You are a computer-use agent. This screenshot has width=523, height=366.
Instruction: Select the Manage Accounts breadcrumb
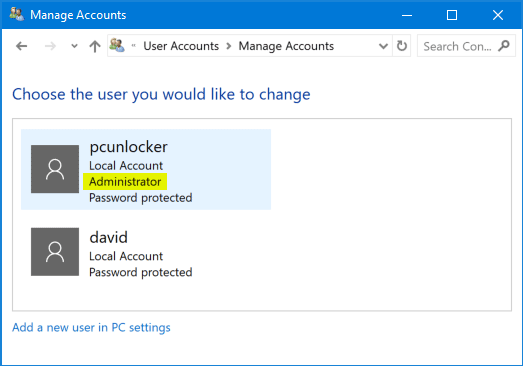pyautogui.click(x=286, y=46)
